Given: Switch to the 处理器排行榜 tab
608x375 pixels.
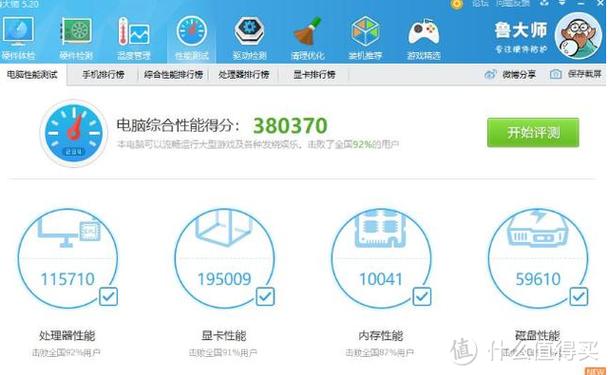Looking at the screenshot, I should pyautogui.click(x=244, y=74).
